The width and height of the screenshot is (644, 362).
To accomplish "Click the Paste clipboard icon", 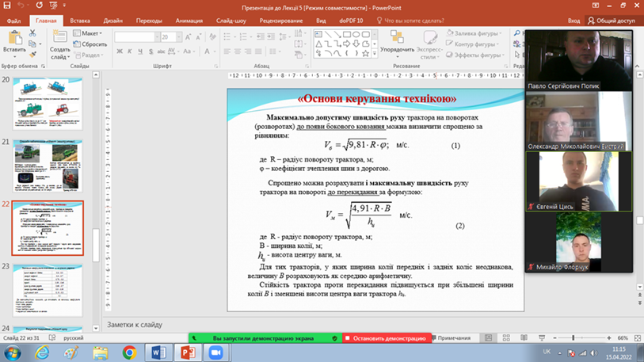I will pos(15,38).
